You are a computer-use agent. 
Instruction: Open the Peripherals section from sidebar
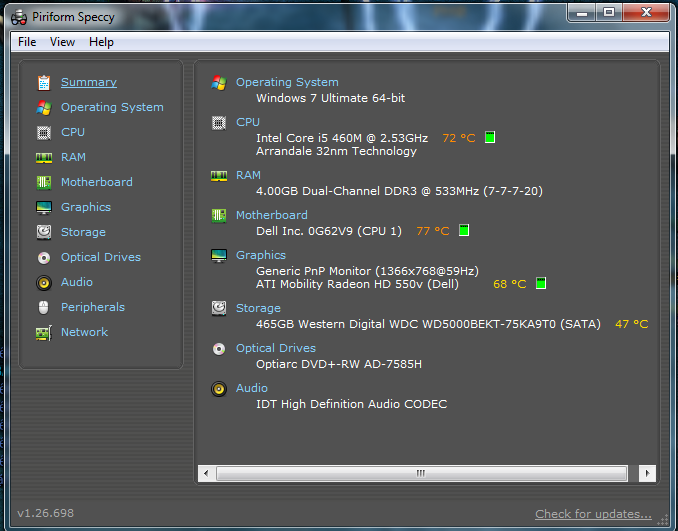click(93, 307)
